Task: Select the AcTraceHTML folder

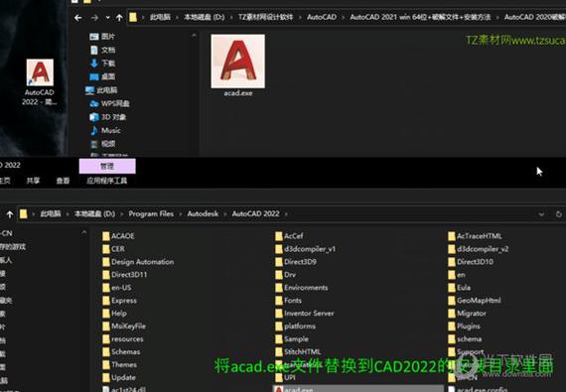Action: coord(475,236)
